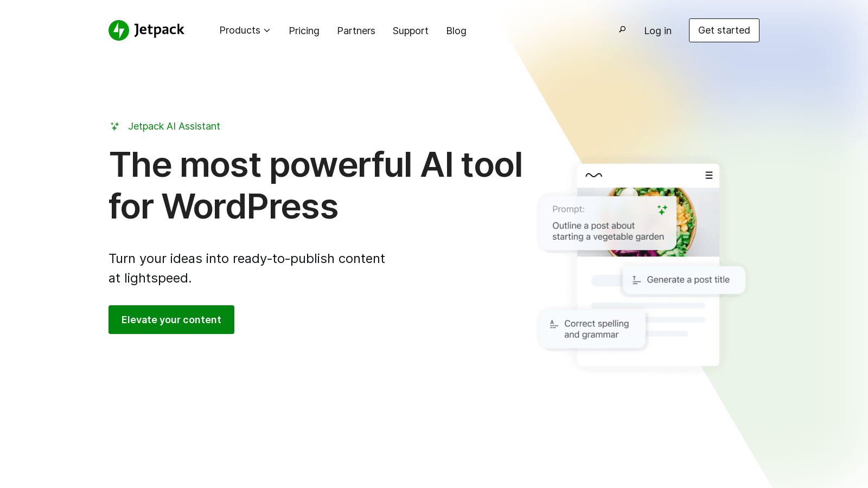
Task: Click the spelling icon beside Correct spelling and grammar
Action: tap(554, 324)
